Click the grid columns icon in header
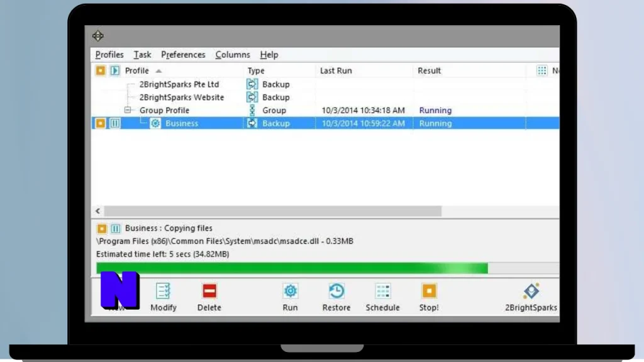The width and height of the screenshot is (644, 362). (x=541, y=70)
